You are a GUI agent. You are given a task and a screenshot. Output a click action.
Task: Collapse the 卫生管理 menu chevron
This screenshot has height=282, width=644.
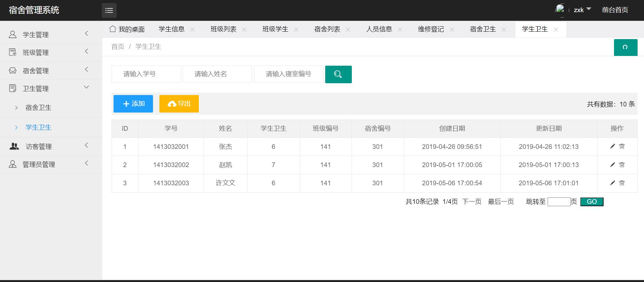tap(86, 87)
